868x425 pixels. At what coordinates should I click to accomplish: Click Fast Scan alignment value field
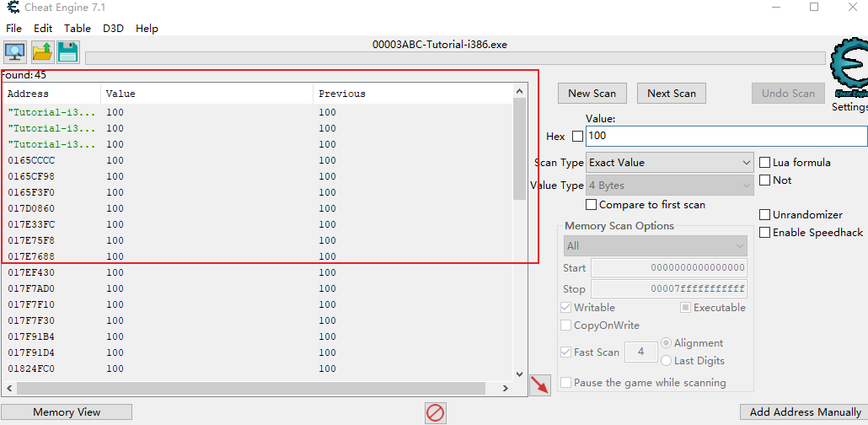[641, 352]
